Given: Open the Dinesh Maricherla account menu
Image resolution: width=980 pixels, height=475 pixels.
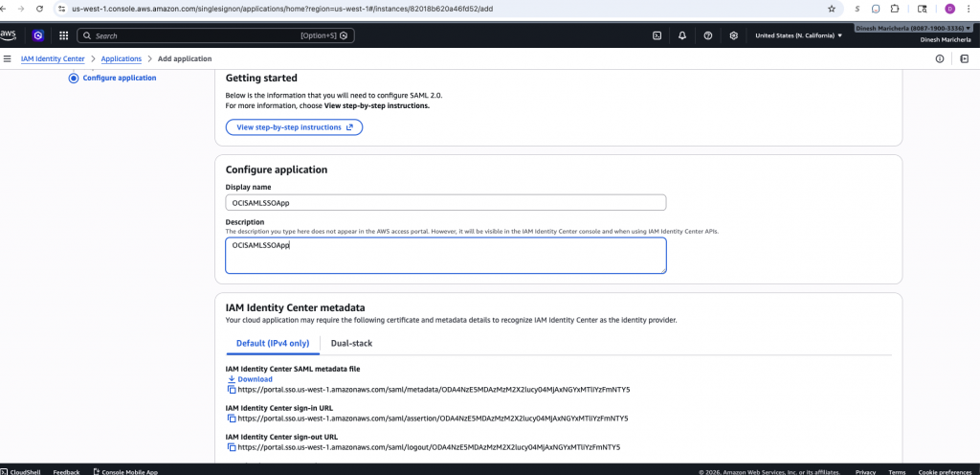Looking at the screenshot, I should tap(915, 34).
